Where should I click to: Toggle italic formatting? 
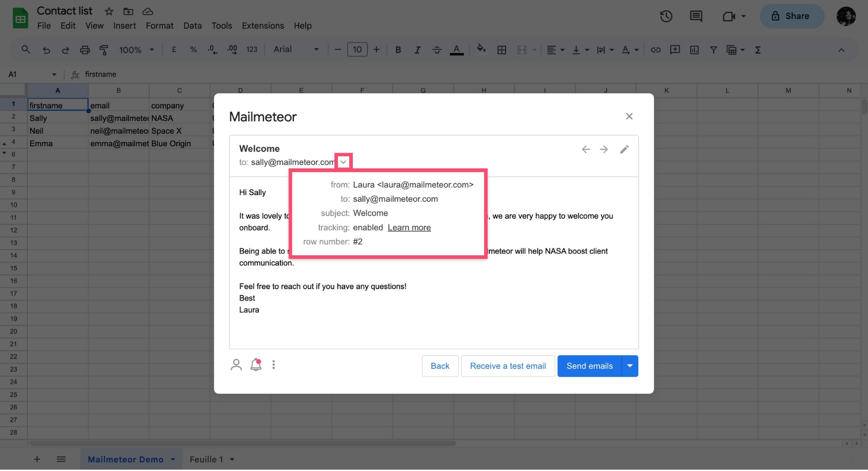click(417, 50)
